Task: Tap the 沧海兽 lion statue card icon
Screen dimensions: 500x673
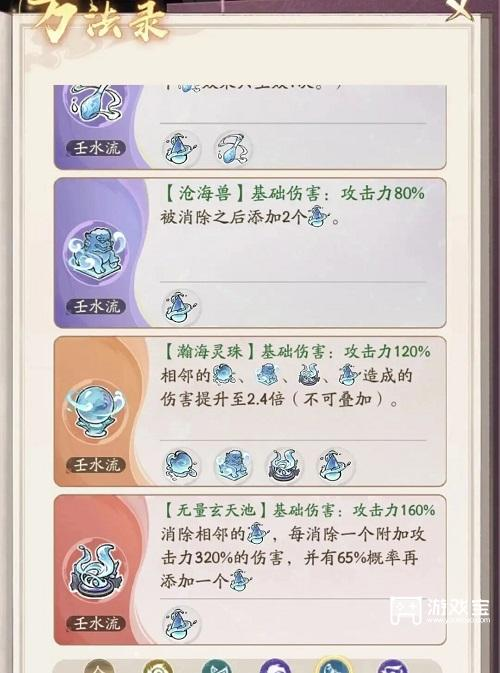Action: 95,252
